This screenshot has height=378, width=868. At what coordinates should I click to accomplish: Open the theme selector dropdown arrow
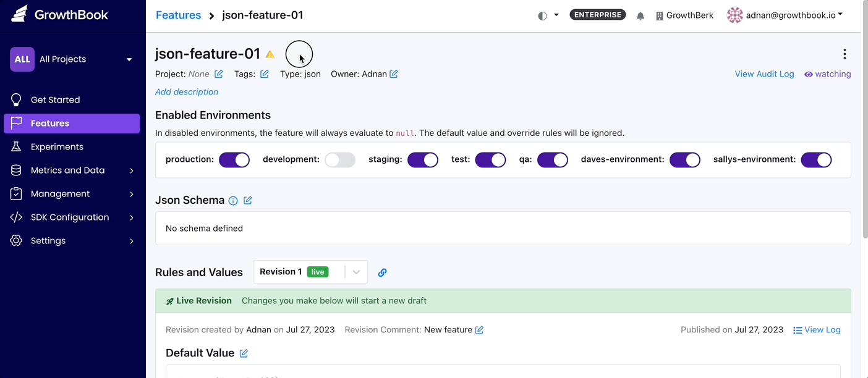(x=556, y=15)
